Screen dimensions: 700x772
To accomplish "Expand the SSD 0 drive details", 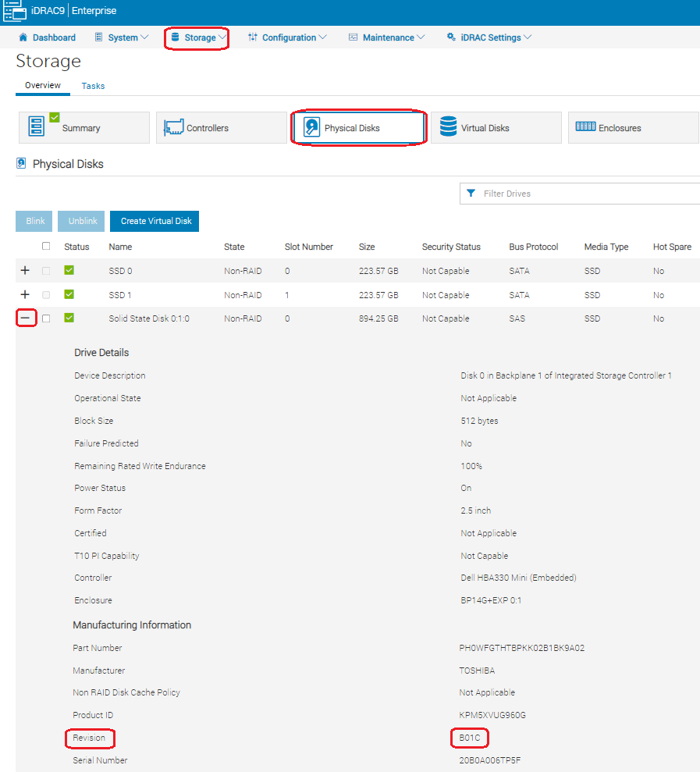I will [x=25, y=270].
